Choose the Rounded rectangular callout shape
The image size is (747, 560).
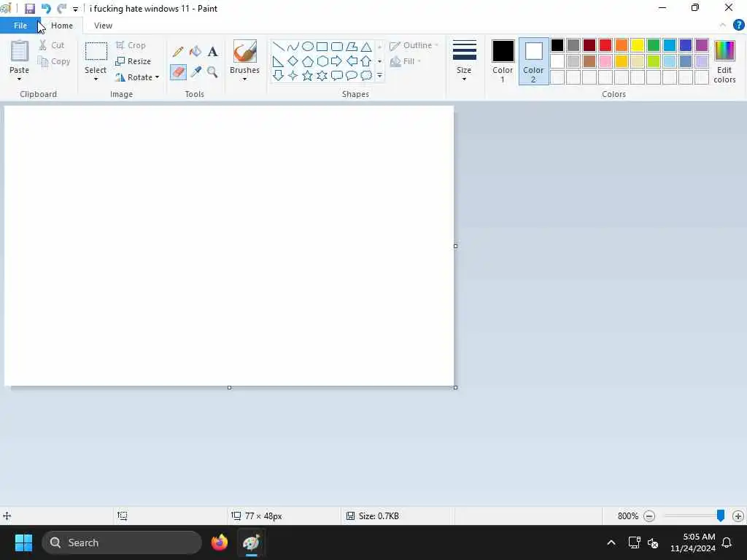pyautogui.click(x=337, y=75)
